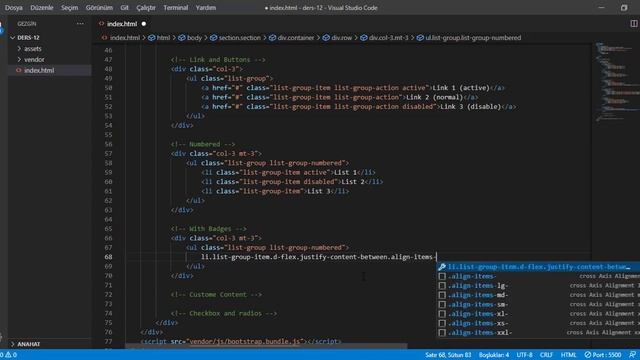Viewport: 640px width, 360px height.
Task: Open the Dosya menu
Action: [14, 8]
